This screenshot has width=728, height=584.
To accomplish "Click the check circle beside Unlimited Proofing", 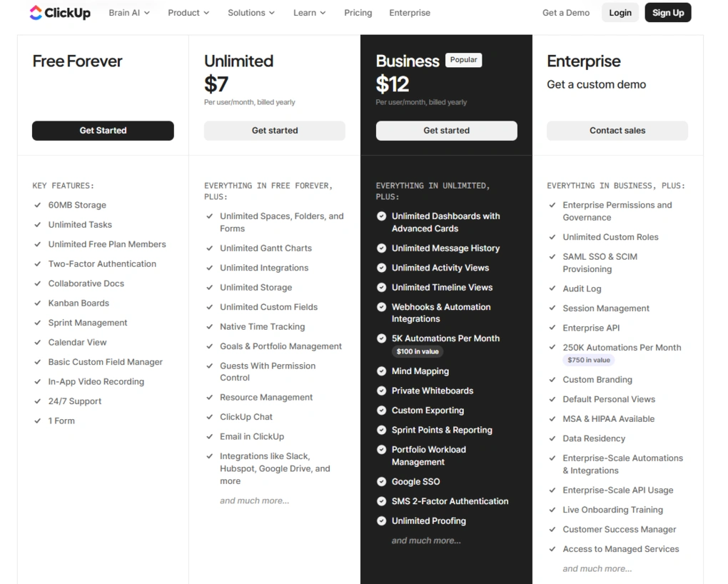I will [382, 520].
